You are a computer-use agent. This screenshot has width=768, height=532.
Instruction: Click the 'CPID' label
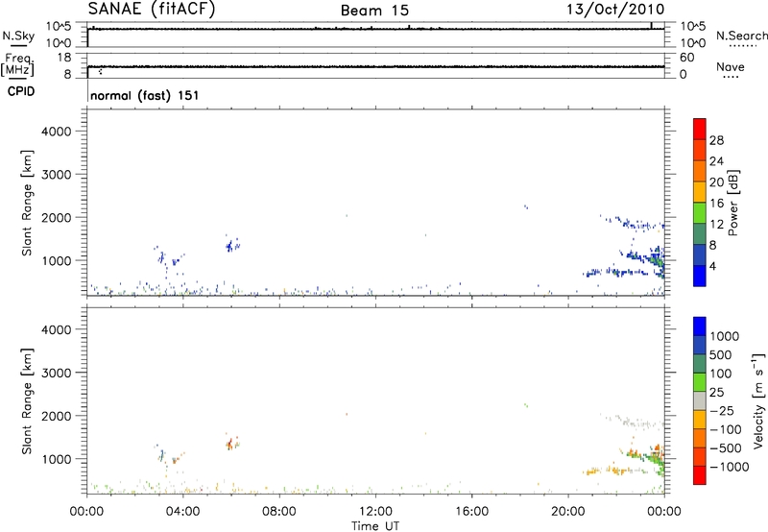point(21,91)
